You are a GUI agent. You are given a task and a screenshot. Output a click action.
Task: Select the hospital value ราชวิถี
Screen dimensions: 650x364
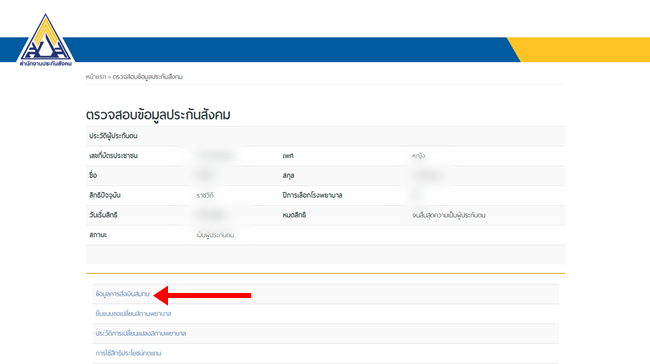[205, 195]
